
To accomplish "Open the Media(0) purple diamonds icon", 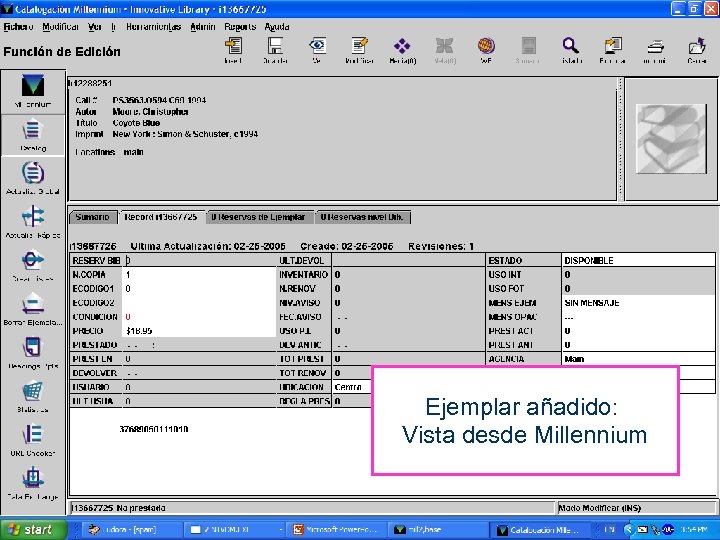I will tap(402, 50).
